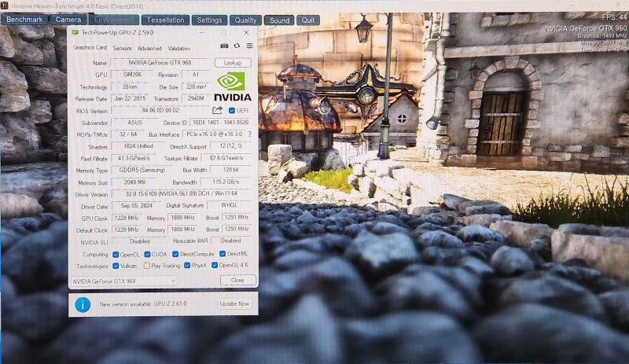Click the Driver Version field
This screenshot has height=364, width=629.
tap(182, 193)
